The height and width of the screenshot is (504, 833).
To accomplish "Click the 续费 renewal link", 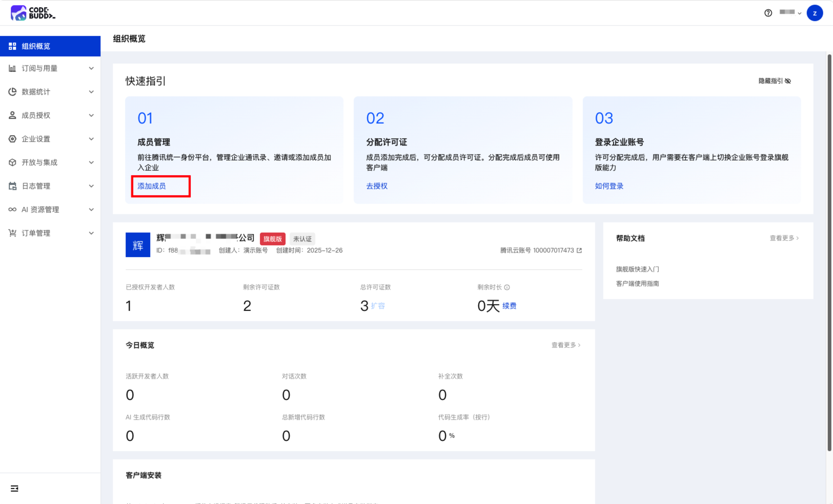I will pos(509,306).
